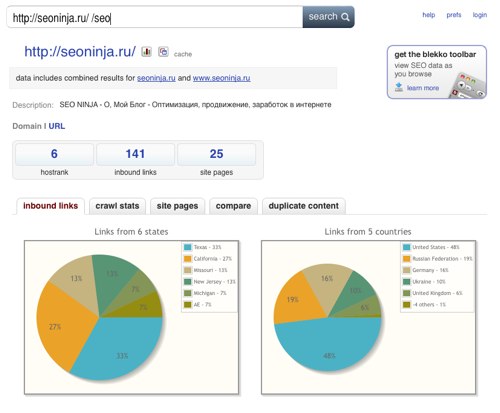Click the Germany - 16% legend entry

tap(426, 270)
